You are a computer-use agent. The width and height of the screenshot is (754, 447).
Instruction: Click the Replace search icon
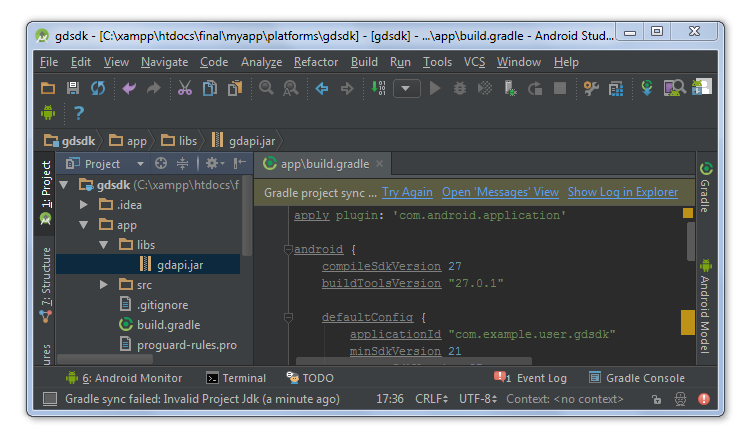290,88
